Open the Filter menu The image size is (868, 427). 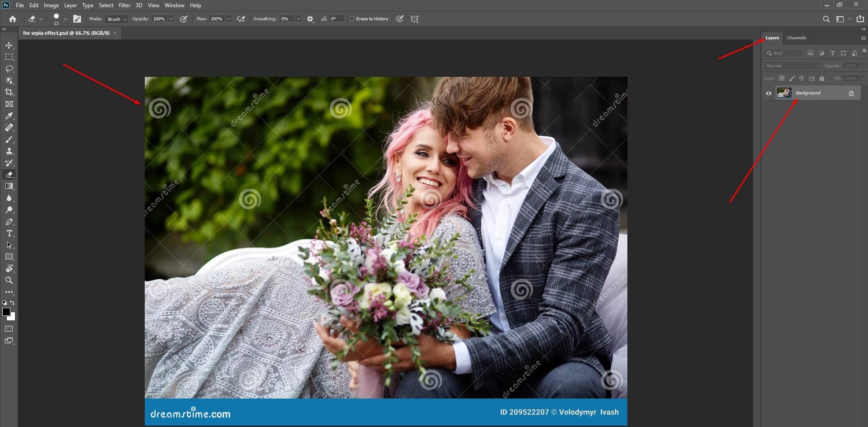(124, 5)
